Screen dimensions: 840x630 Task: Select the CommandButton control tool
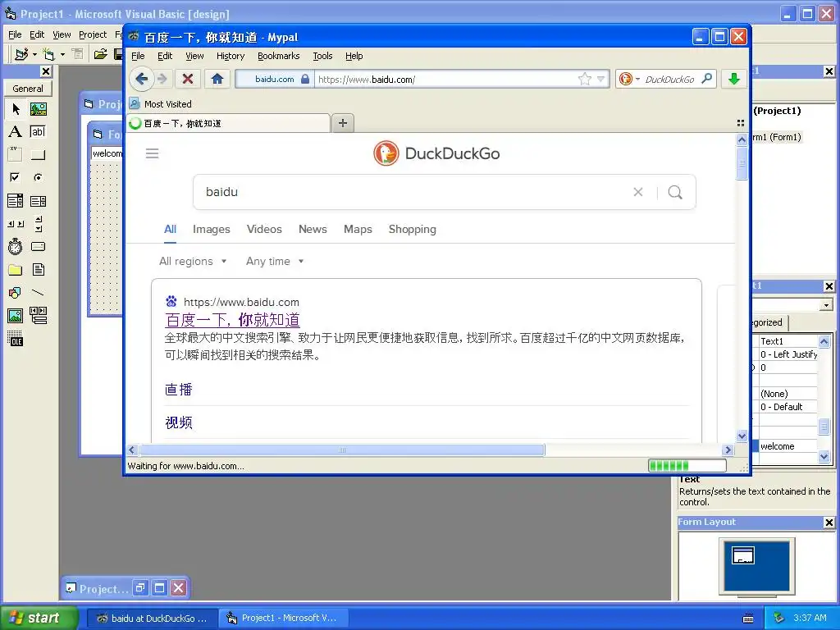[x=38, y=155]
